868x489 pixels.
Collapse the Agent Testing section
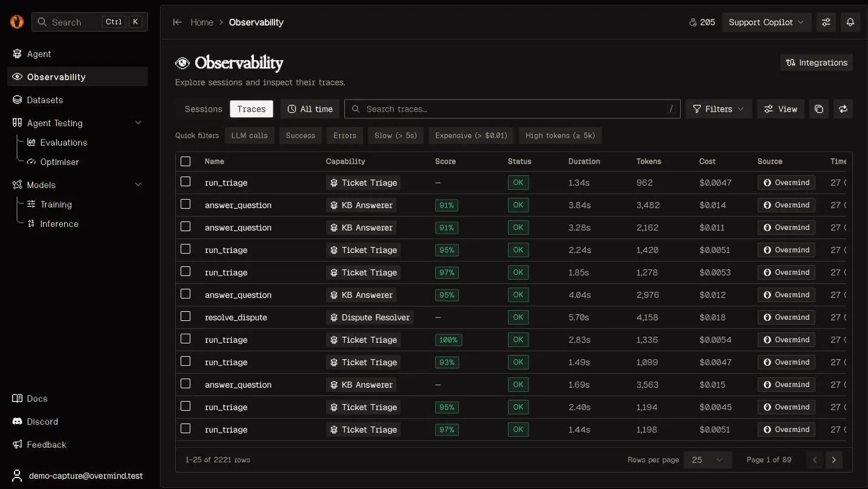click(x=138, y=123)
